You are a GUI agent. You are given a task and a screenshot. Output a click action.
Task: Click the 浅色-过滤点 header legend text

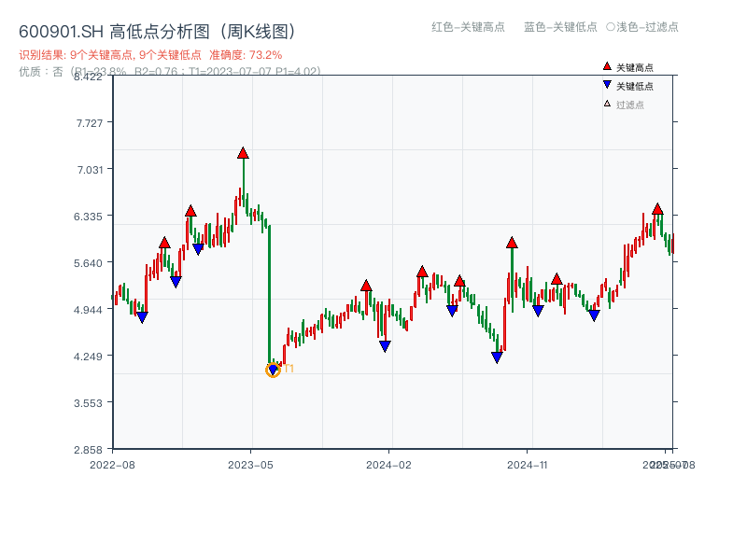pos(647,27)
